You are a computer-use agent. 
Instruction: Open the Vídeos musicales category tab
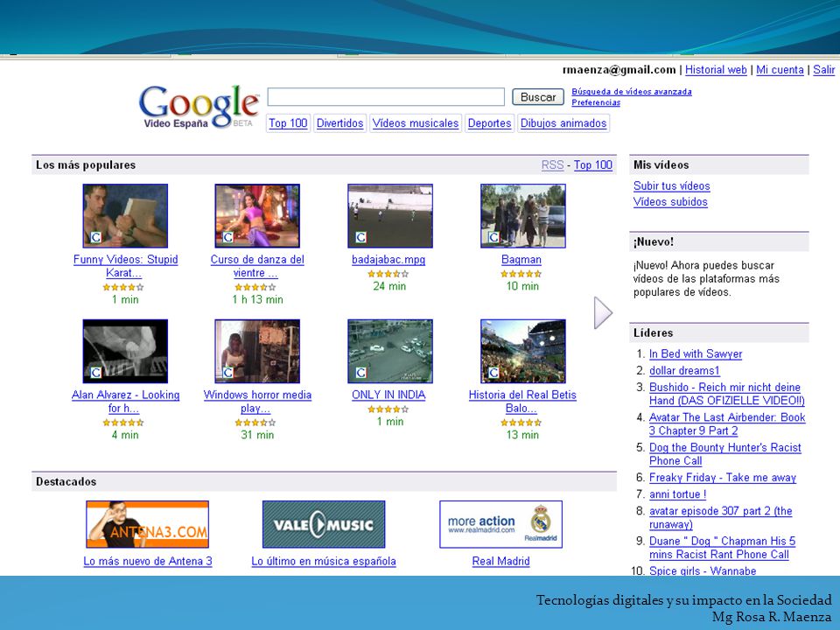(x=416, y=123)
